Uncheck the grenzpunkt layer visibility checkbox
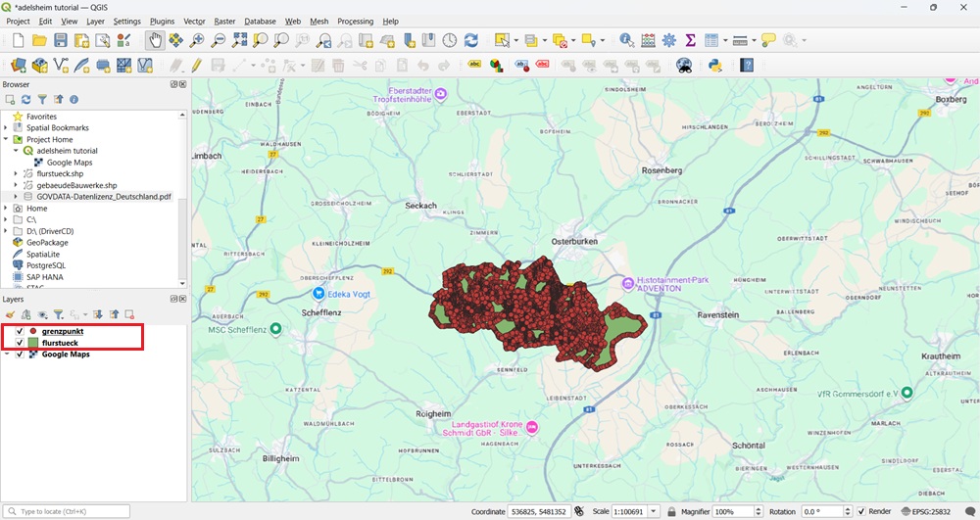 20,332
